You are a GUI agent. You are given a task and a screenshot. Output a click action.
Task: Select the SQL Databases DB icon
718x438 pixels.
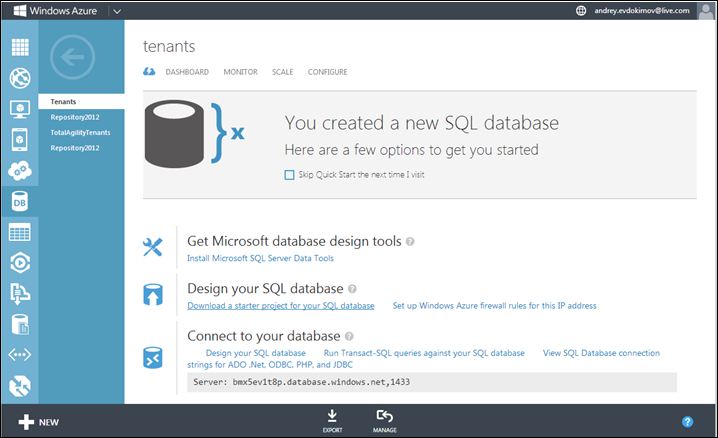coord(19,202)
